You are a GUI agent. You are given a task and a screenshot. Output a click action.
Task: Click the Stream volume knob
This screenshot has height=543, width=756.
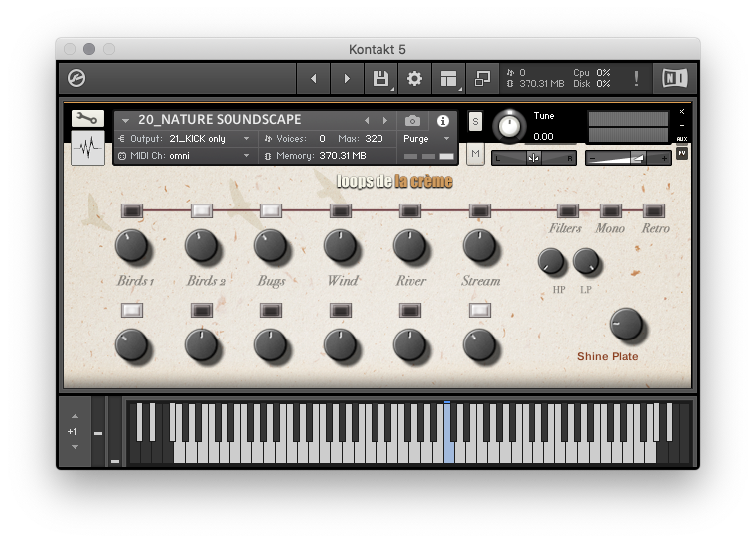click(478, 246)
